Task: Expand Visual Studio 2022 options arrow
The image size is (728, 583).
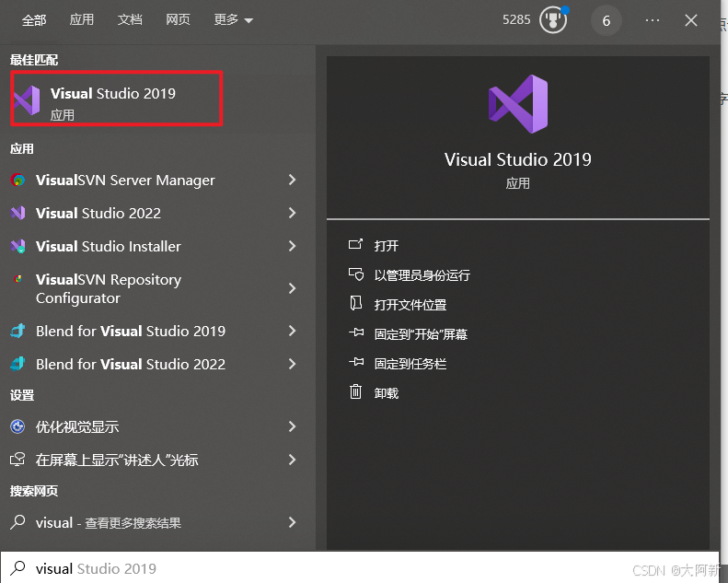Action: point(292,213)
